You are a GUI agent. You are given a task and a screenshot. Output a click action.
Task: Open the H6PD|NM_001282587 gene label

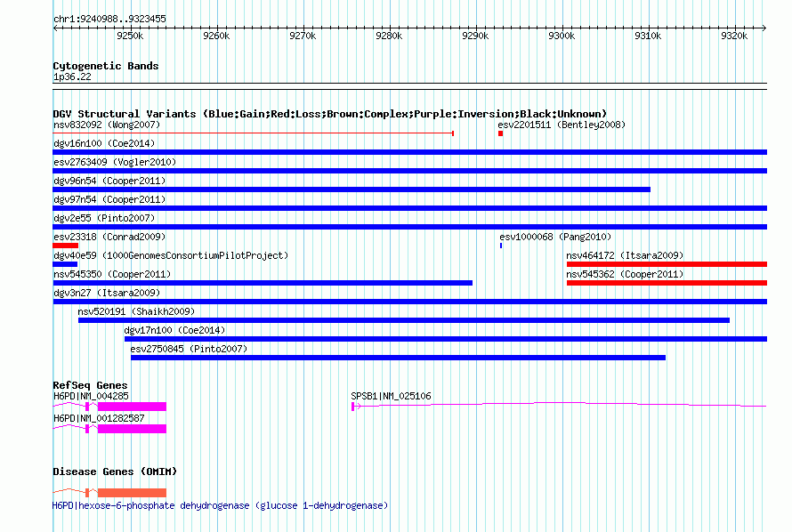[99, 418]
